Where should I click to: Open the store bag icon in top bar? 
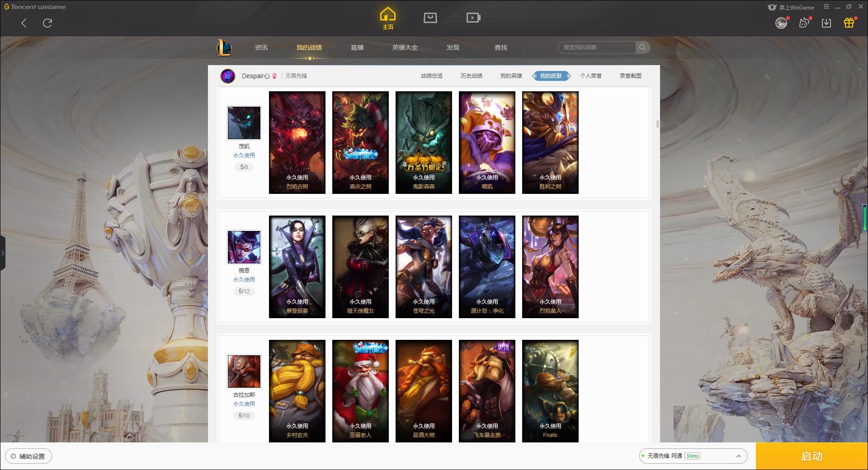click(430, 18)
